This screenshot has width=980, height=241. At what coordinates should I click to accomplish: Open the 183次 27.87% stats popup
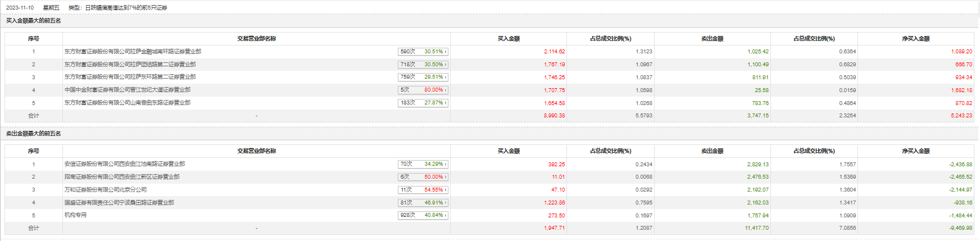coord(423,103)
